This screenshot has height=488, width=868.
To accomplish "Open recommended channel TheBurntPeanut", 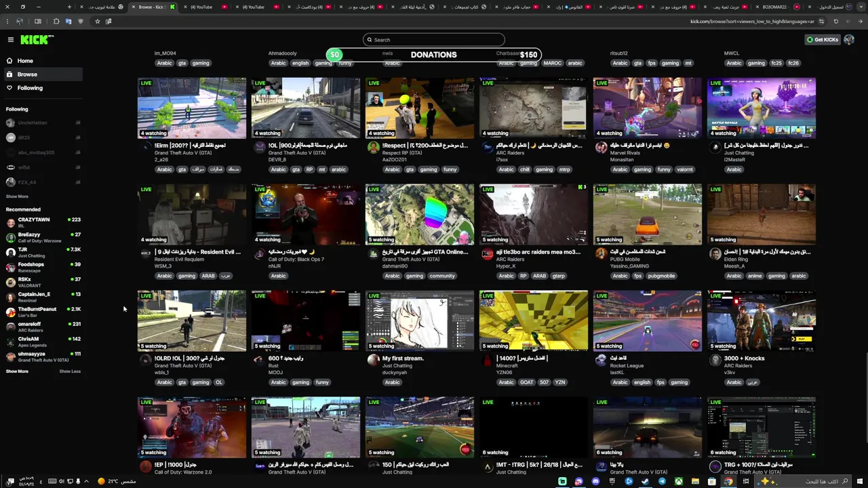I will 43,311.
